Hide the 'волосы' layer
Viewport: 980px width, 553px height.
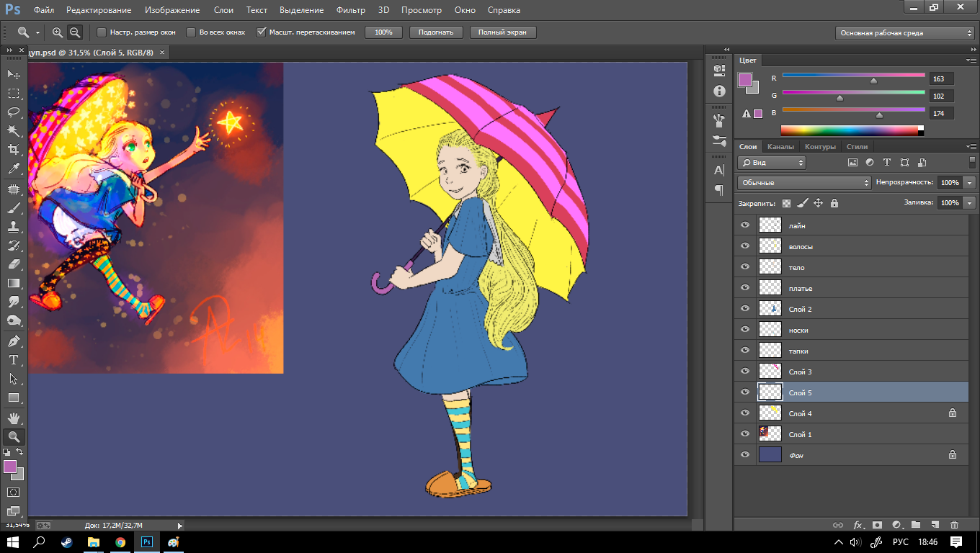[745, 246]
